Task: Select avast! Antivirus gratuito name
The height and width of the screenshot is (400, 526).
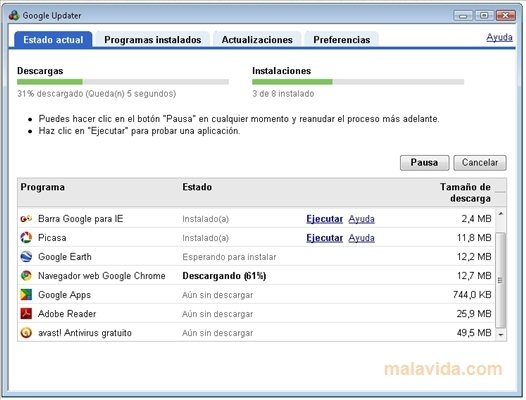Action: pos(85,333)
